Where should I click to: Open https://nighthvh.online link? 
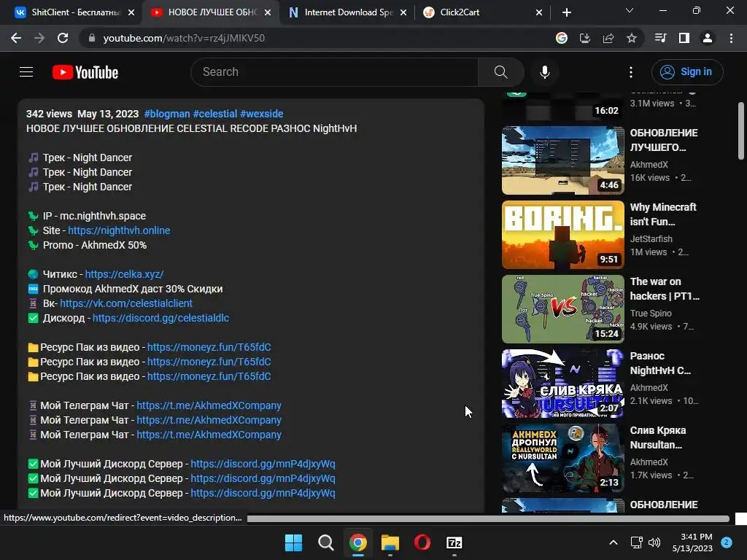point(119,230)
